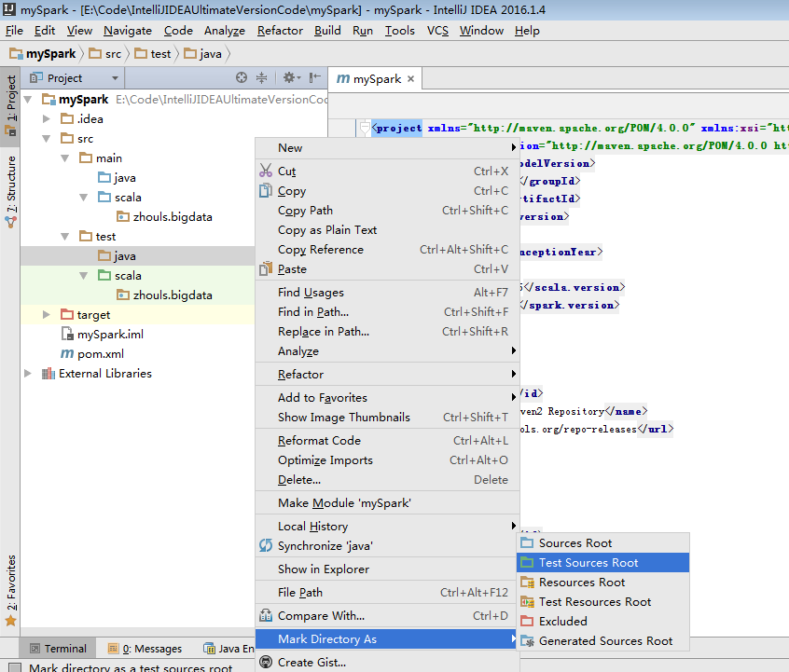This screenshot has width=789, height=672.
Task: Click the Compare With icon
Action: tap(266, 615)
